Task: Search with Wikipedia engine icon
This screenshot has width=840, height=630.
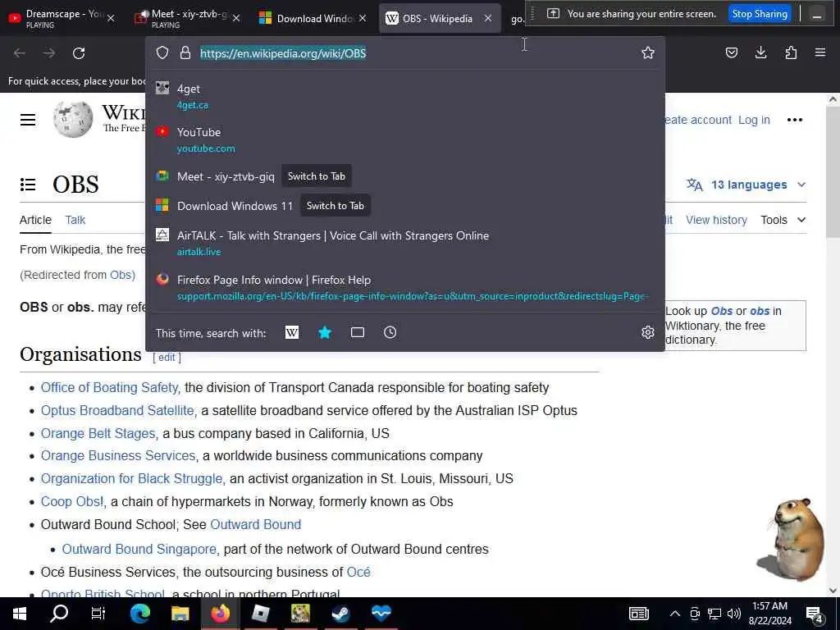Action: [x=292, y=333]
